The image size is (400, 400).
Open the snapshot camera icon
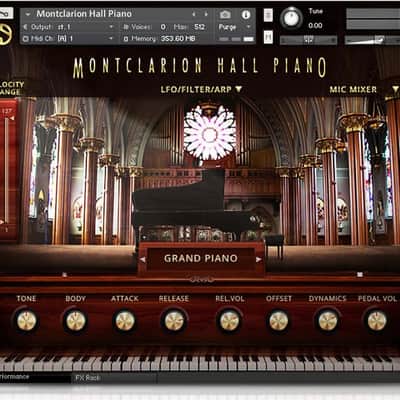coord(225,14)
